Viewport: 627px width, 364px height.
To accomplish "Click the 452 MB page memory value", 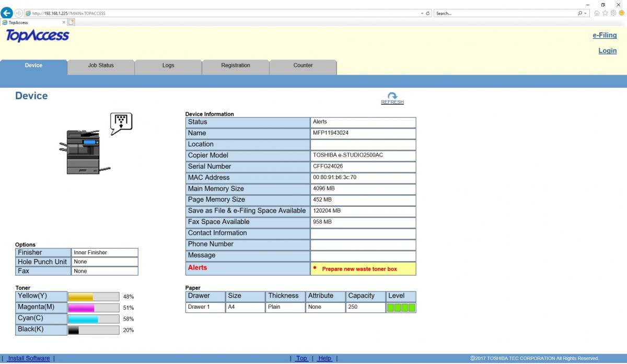I will coord(322,199).
